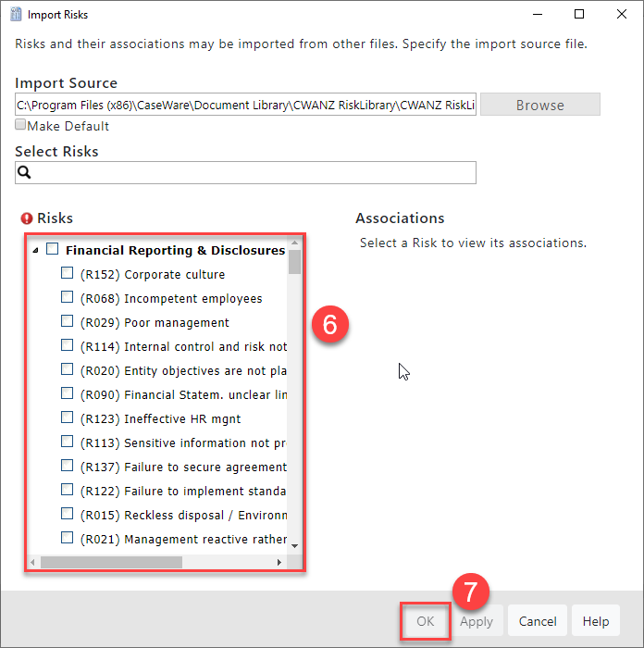Image resolution: width=644 pixels, height=648 pixels.
Task: Tick the (R068) Incompetent employees checkbox
Action: click(67, 297)
